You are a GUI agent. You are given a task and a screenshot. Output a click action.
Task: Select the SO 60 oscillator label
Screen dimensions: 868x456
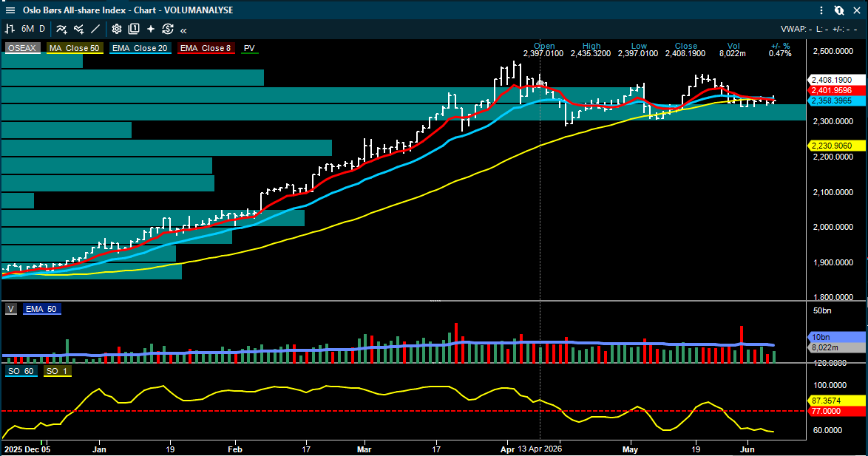pos(21,371)
